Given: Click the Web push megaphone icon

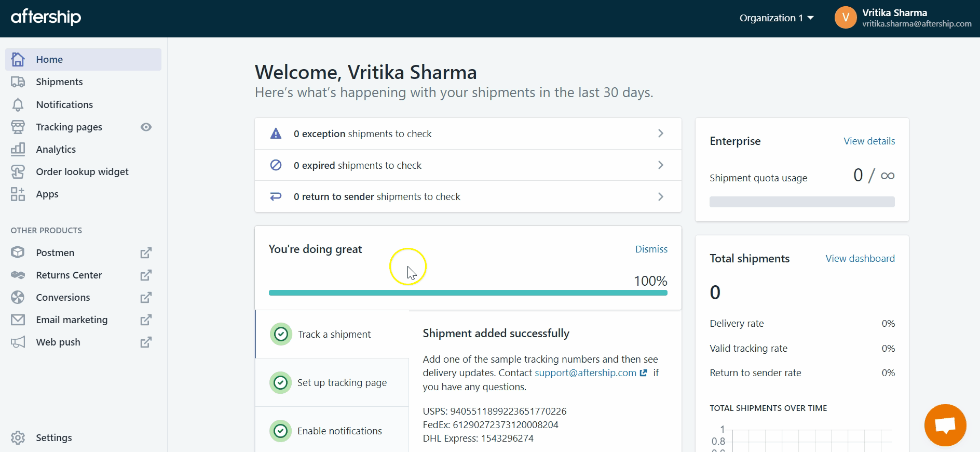Looking at the screenshot, I should pyautogui.click(x=18, y=342).
